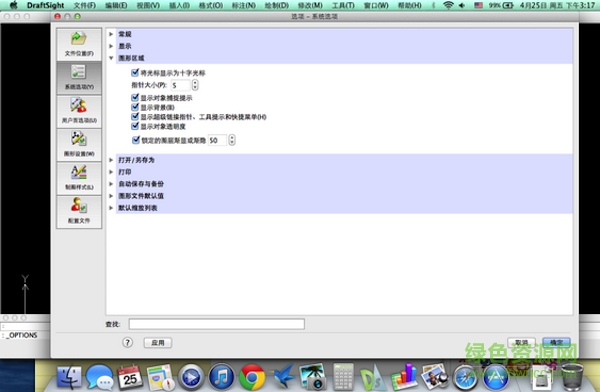
Task: Open DraftSight icon in the Dock
Action: (x=373, y=378)
